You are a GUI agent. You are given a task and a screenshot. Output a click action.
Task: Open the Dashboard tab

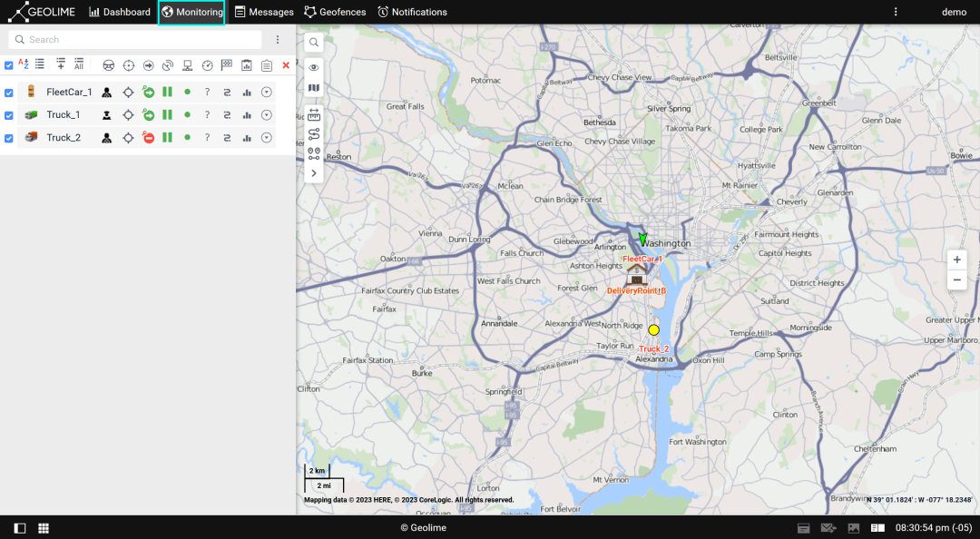pos(120,12)
